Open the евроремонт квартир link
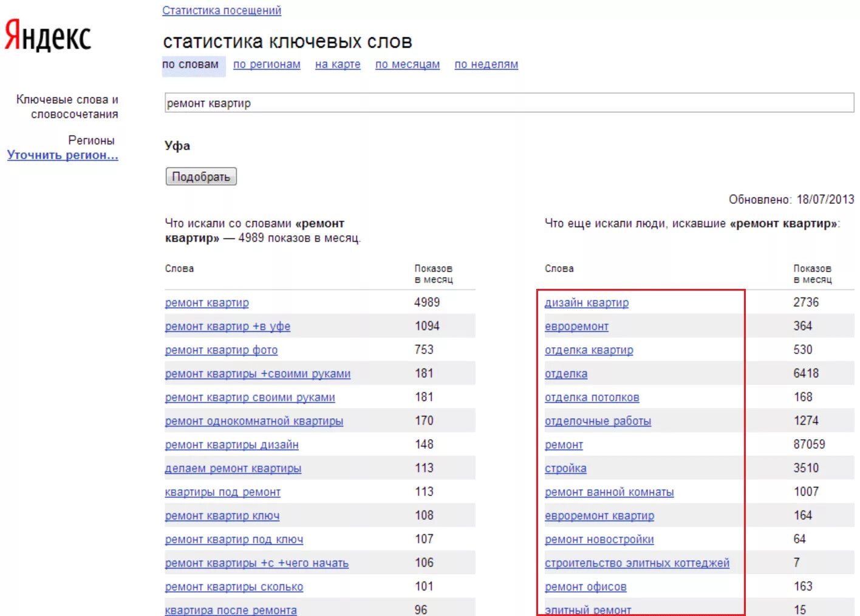 point(599,515)
